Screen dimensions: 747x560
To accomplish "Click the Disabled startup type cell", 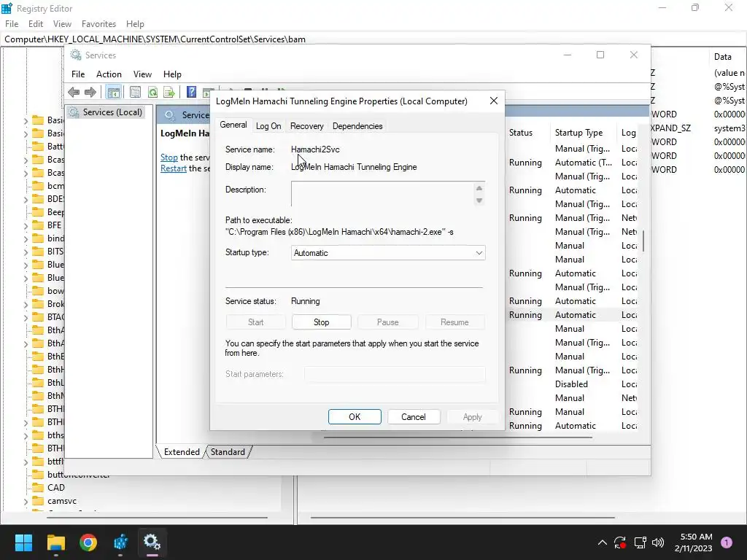I will (571, 384).
